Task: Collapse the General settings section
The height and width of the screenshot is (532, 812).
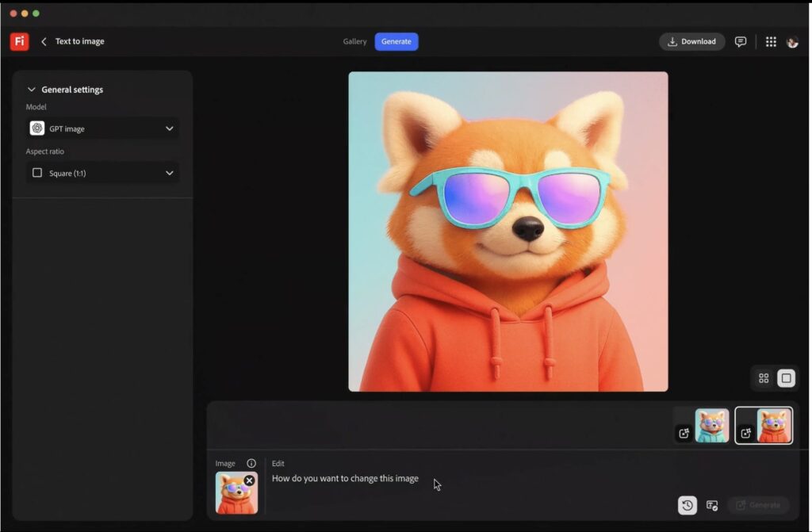Action: pos(32,90)
